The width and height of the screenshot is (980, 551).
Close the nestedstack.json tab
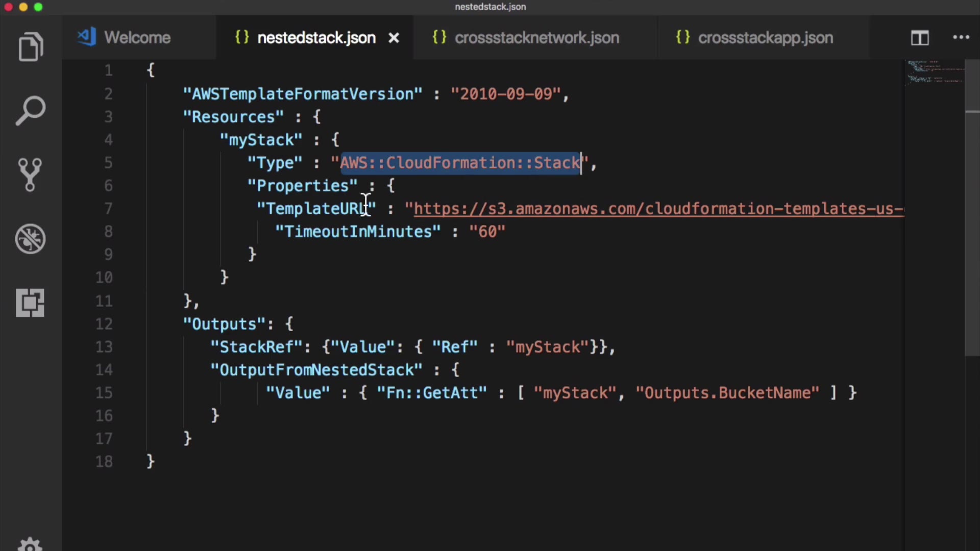click(x=394, y=38)
